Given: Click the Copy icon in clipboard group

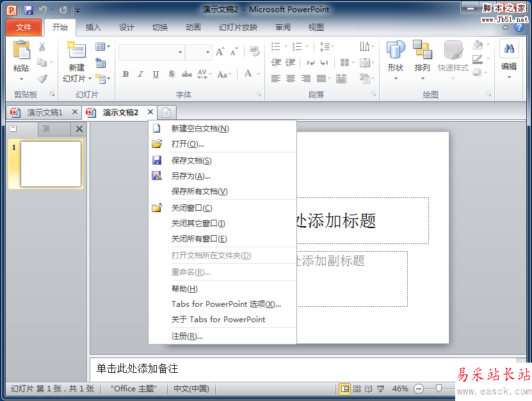Looking at the screenshot, I should coord(42,63).
